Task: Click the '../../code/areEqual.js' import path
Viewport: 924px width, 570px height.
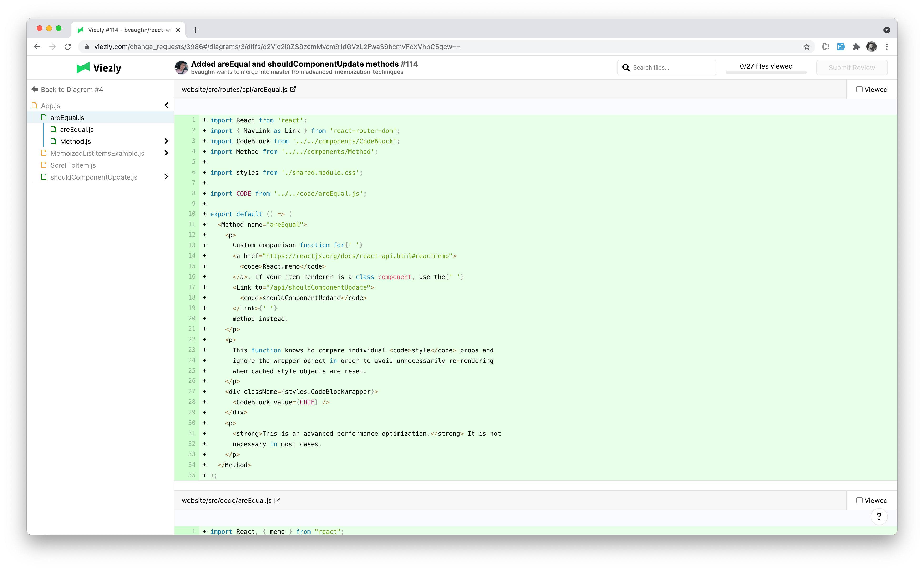Action: point(318,193)
